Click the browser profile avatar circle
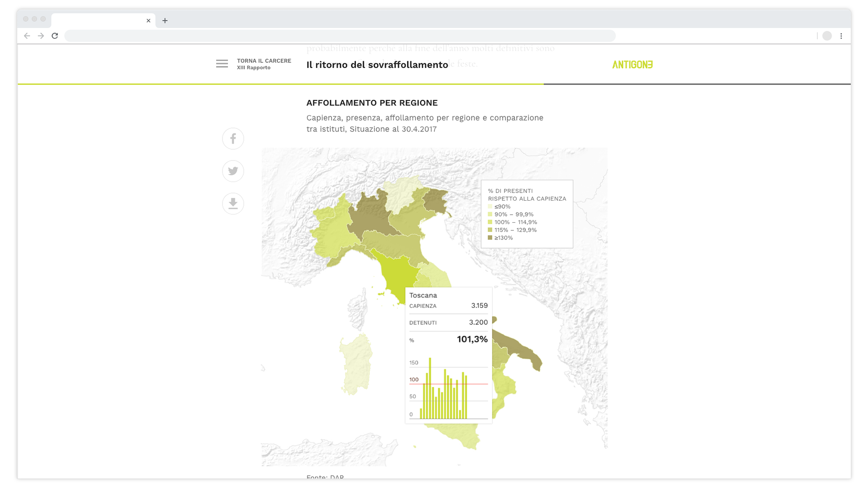This screenshot has width=868, height=488. pyautogui.click(x=827, y=36)
